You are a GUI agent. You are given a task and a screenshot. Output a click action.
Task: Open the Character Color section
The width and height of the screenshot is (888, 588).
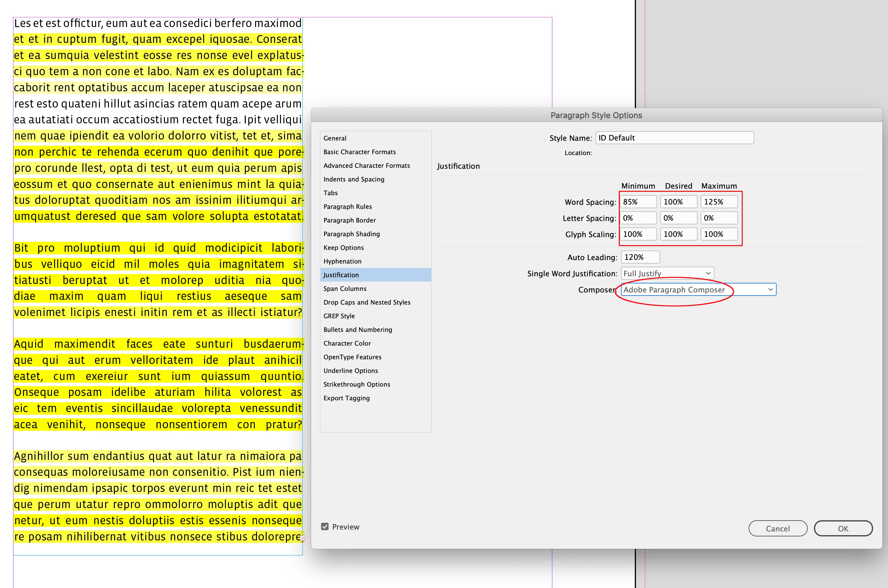347,343
